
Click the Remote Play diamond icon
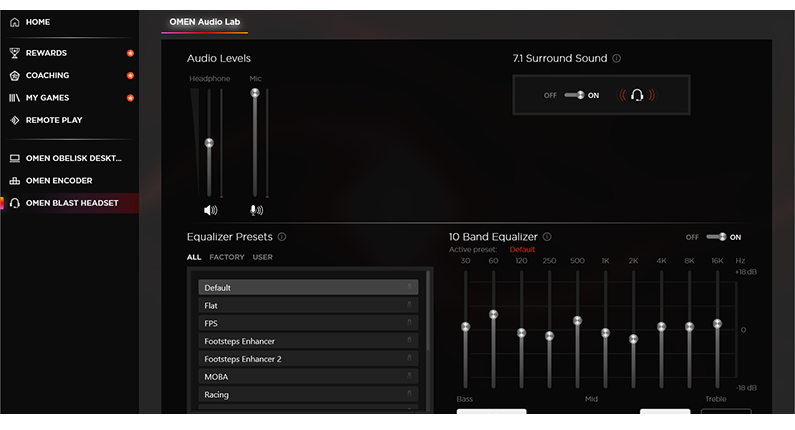coord(15,120)
